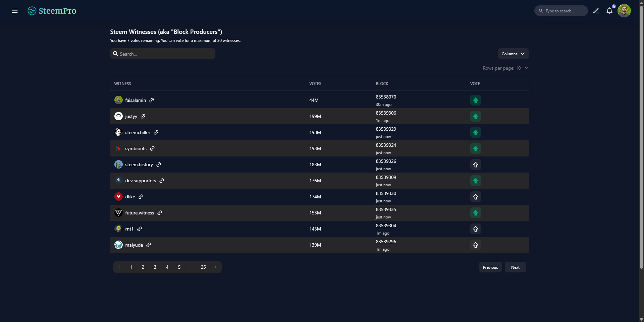The width and height of the screenshot is (644, 322).
Task: Open the Columns dropdown
Action: (x=513, y=54)
